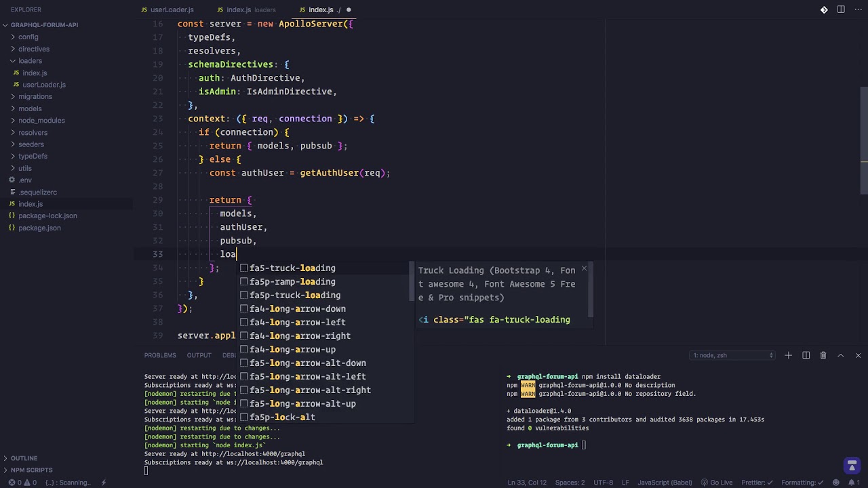
Task: Select the fa5-truck-loading suggestion
Action: point(326,268)
